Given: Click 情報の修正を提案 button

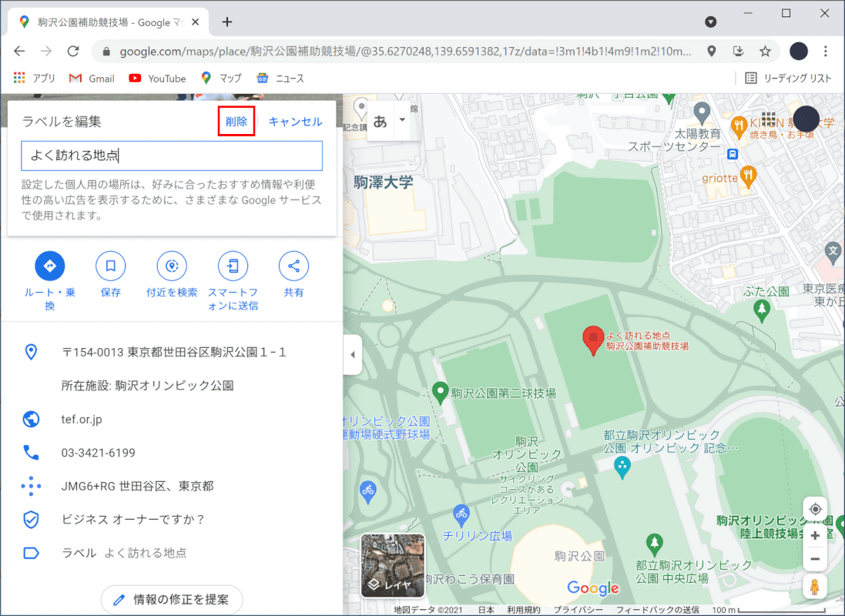Looking at the screenshot, I should coord(171,599).
